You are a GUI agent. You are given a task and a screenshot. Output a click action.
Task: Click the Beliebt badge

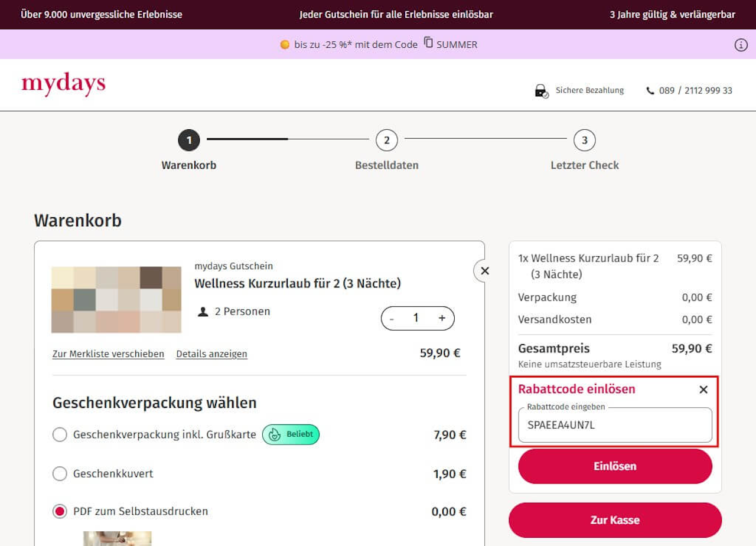(291, 435)
